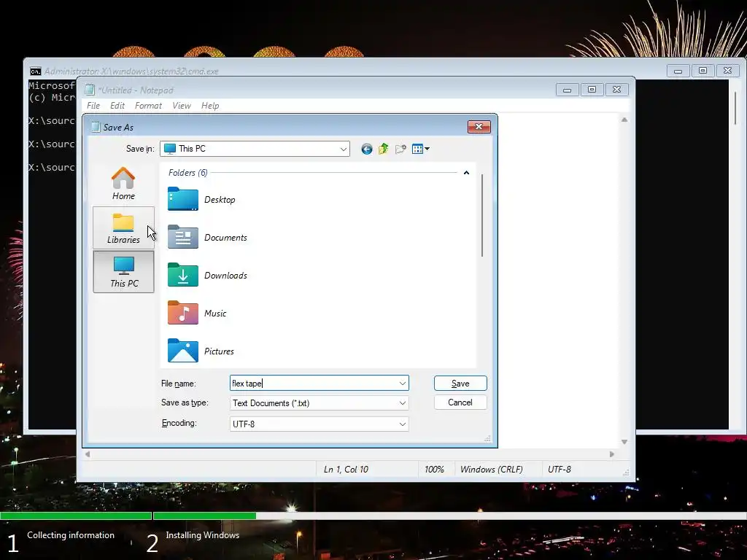Click 'Windows (CRLF)' in the status bar

pos(491,470)
